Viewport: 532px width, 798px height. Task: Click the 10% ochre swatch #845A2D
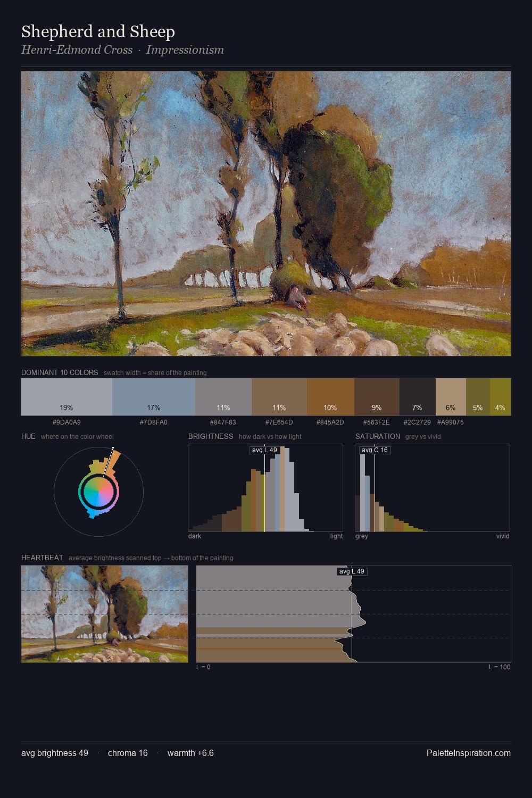[x=330, y=397]
